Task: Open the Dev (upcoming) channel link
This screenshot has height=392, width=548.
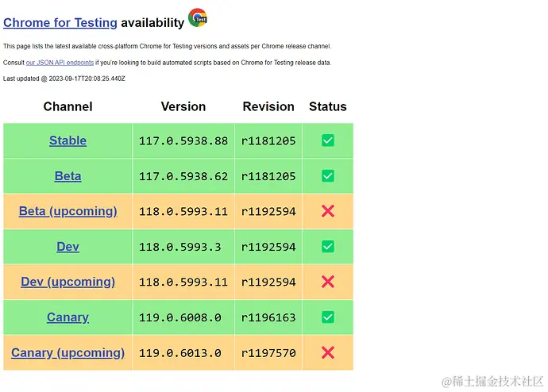Action: pyautogui.click(x=68, y=282)
